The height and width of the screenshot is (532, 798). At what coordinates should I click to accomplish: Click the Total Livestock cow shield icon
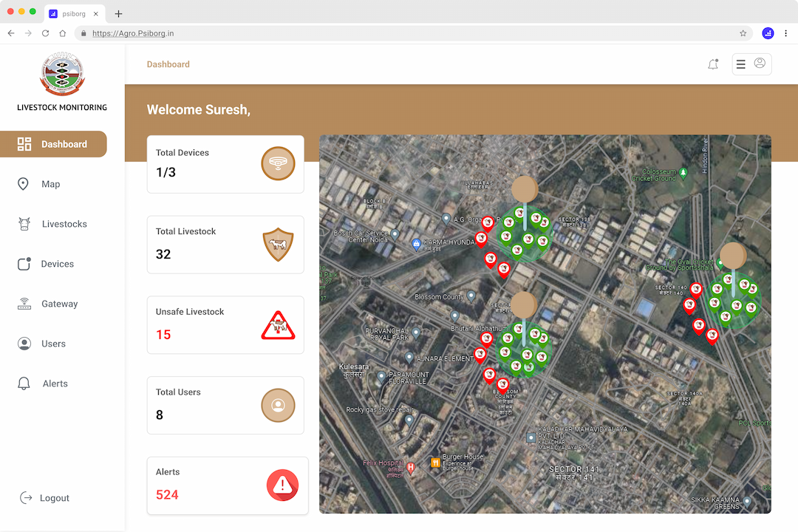pyautogui.click(x=278, y=245)
